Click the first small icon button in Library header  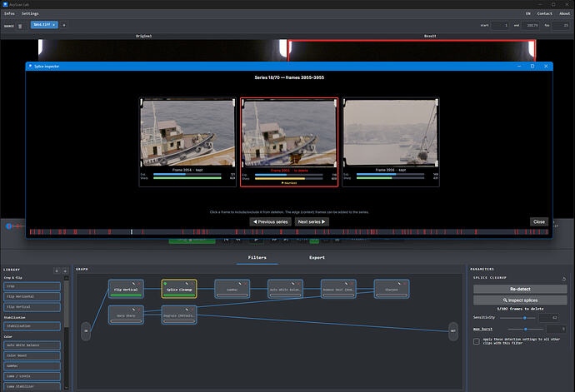click(x=57, y=270)
